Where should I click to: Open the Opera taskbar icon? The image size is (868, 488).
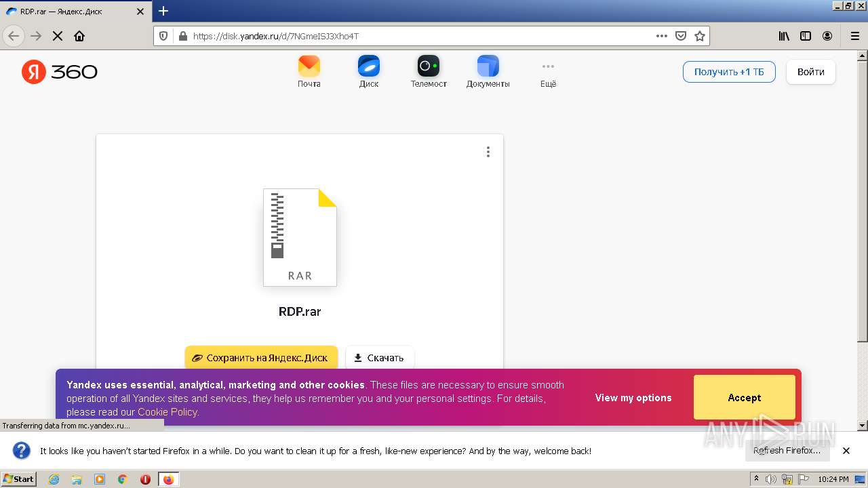point(145,479)
